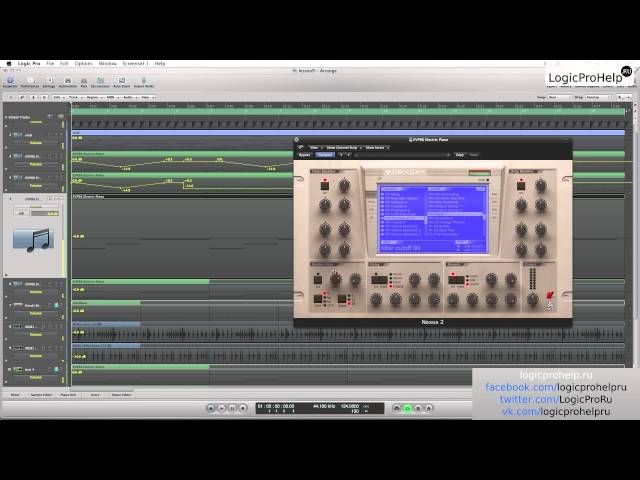Open the Track local menu dropdown
The height and width of the screenshot is (480, 640).
[x=75, y=97]
